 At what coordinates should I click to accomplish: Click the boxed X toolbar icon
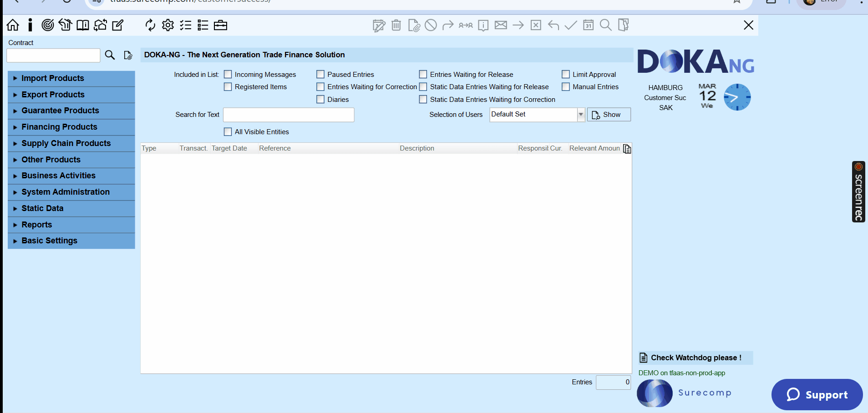pos(536,25)
